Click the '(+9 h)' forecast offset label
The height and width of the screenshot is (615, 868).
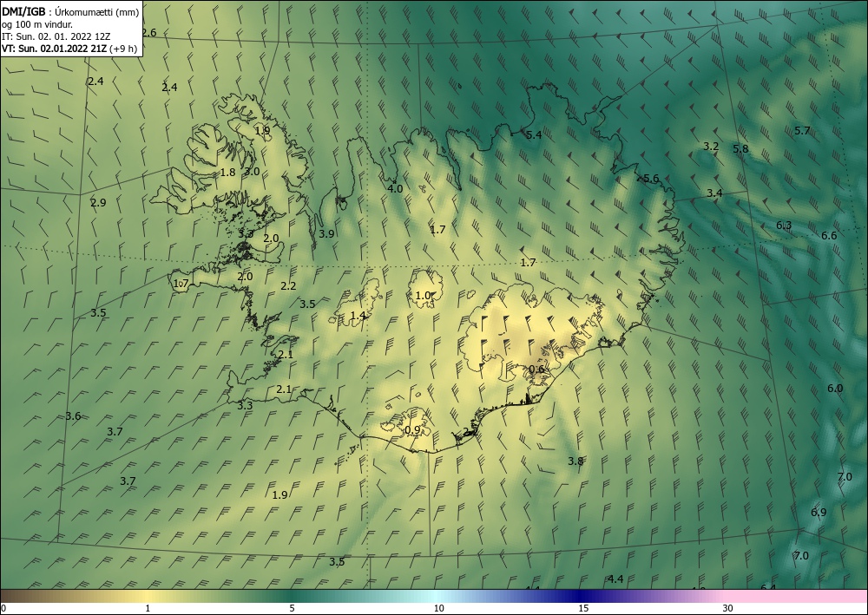[123, 49]
